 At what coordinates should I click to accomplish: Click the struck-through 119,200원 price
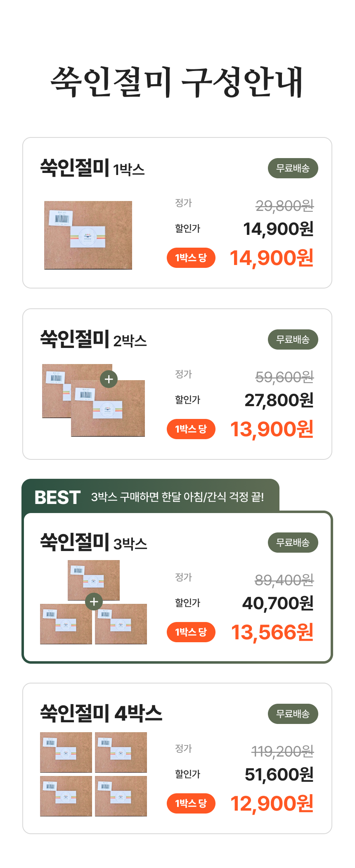tap(283, 752)
